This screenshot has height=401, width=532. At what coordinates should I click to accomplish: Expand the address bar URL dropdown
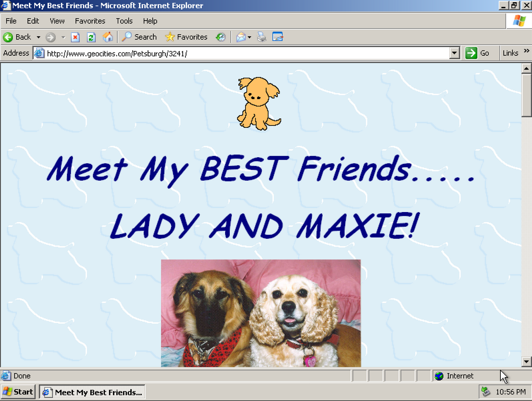(455, 53)
